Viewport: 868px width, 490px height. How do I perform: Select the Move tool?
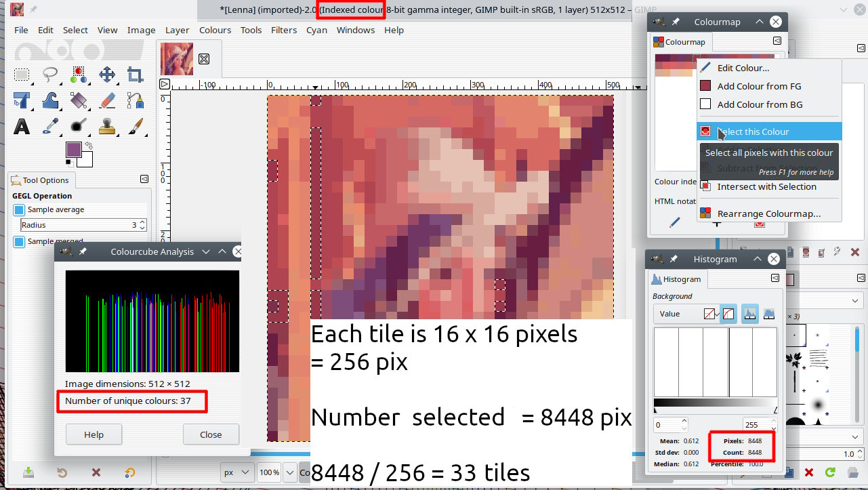tap(107, 75)
